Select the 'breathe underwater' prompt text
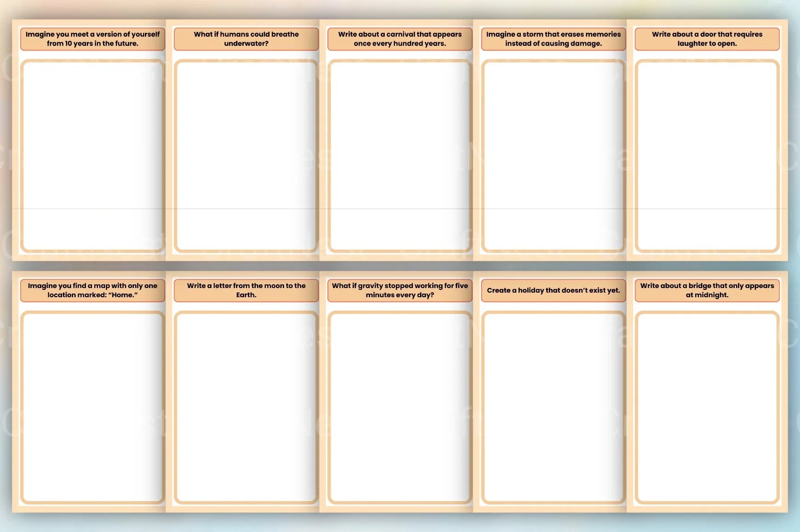This screenshot has height=532, width=800. pyautogui.click(x=246, y=39)
